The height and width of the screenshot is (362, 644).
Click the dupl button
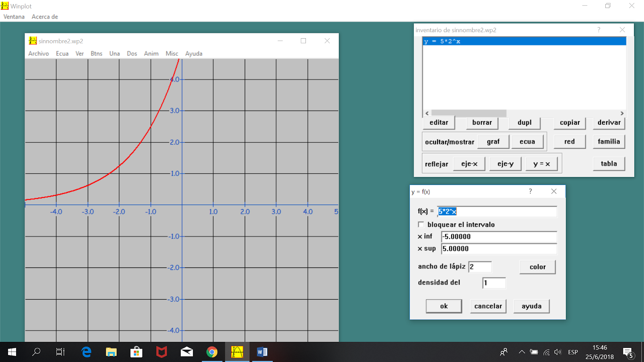524,123
